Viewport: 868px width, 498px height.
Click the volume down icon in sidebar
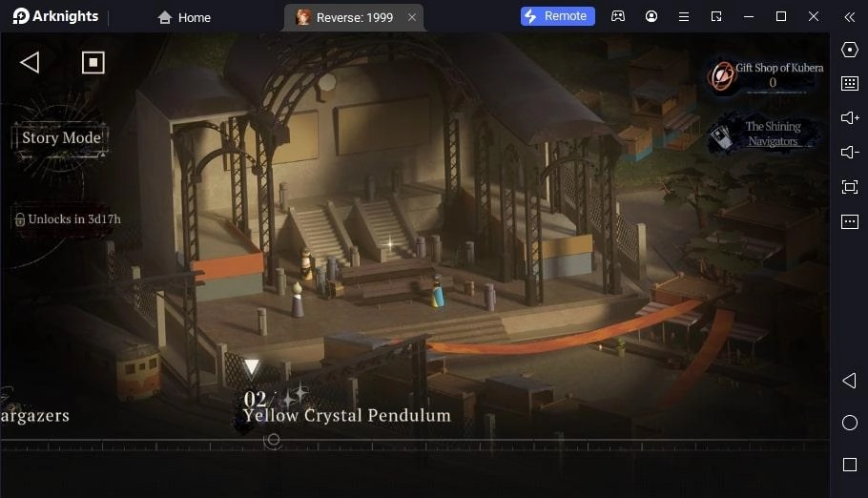coord(850,153)
